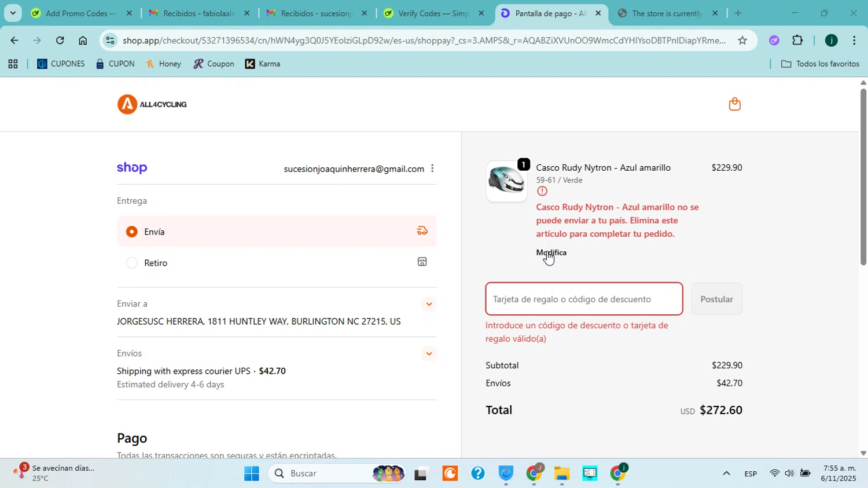Open a new browser tab
The height and width of the screenshot is (488, 868).
click(x=738, y=13)
